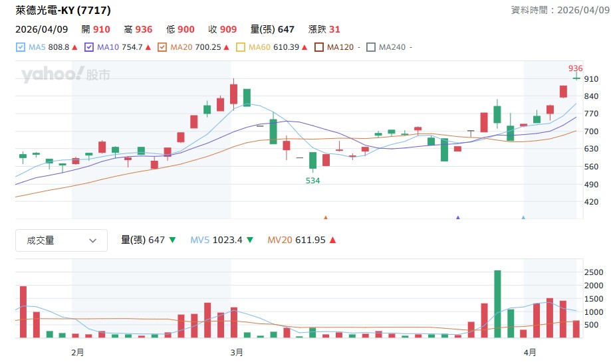The height and width of the screenshot is (364, 611).
Task: Uncheck the MA5 moving average checkbox
Action: point(20,47)
